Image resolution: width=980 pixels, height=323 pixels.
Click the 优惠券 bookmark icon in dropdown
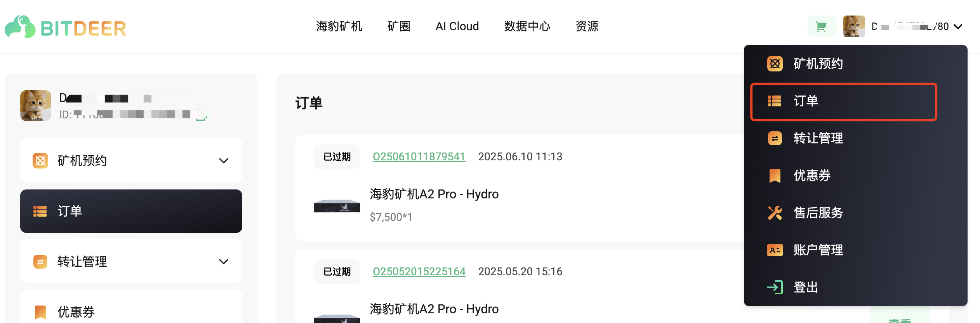pyautogui.click(x=775, y=175)
